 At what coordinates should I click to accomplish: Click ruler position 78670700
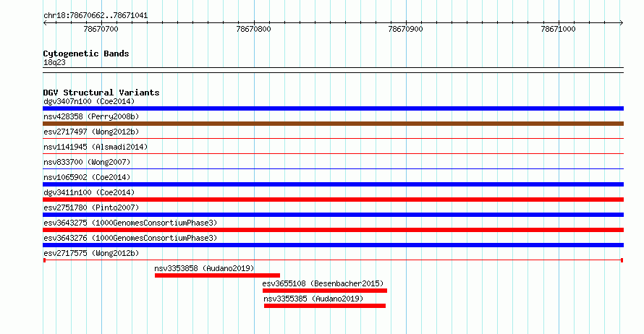(x=101, y=29)
